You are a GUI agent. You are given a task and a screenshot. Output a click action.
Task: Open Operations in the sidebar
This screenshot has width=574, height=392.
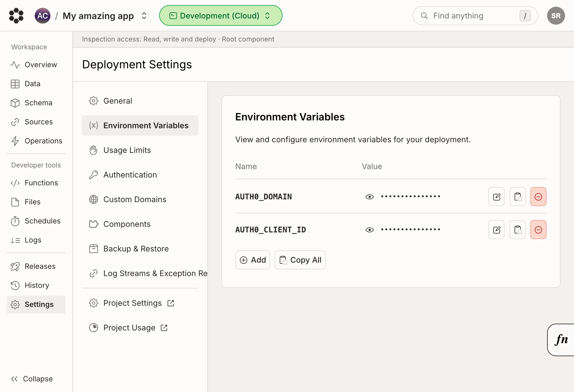coord(36,141)
